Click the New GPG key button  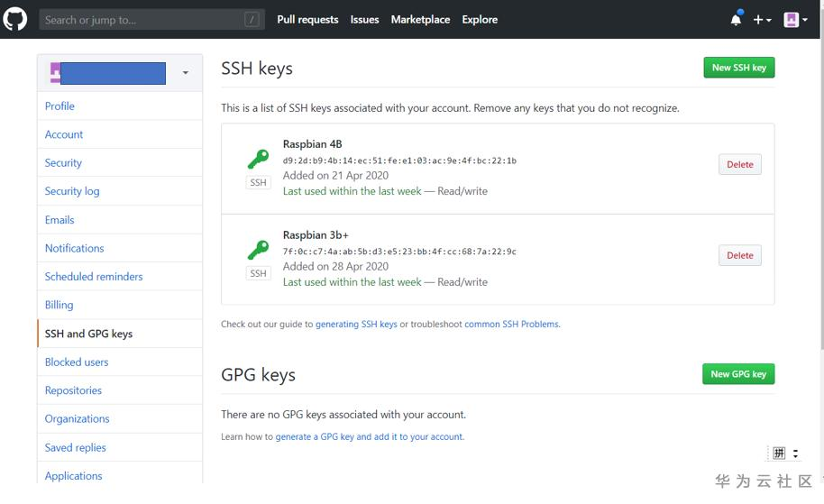coord(737,374)
